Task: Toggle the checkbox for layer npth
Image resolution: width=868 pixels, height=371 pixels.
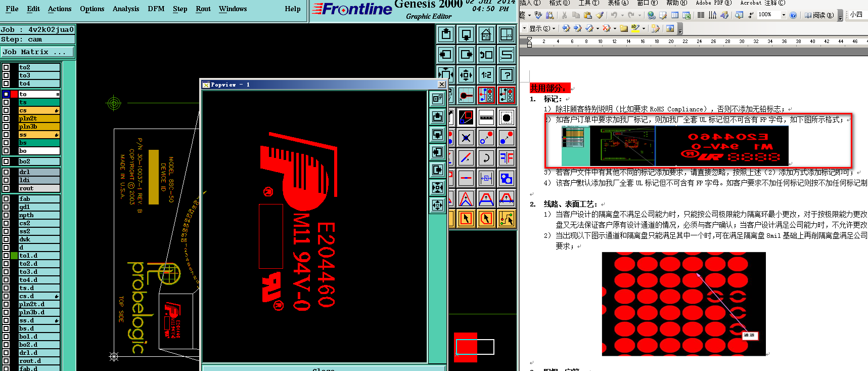Action: (x=6, y=215)
